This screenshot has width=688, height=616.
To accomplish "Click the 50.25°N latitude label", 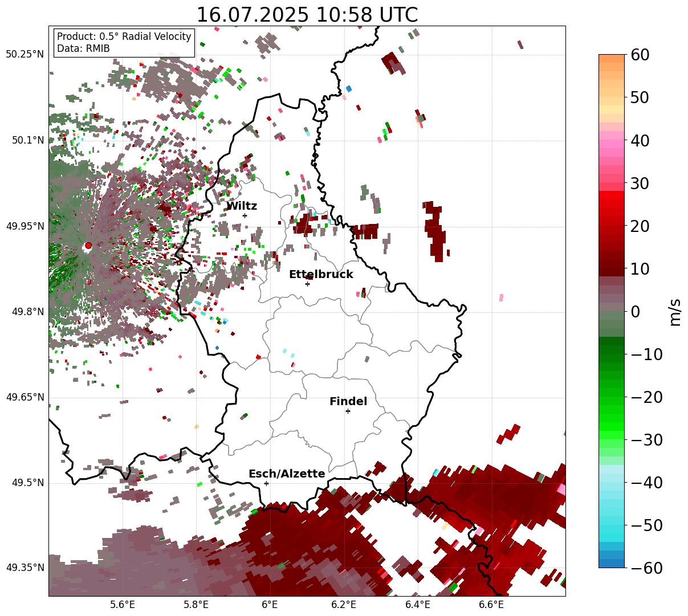I will tap(25, 55).
